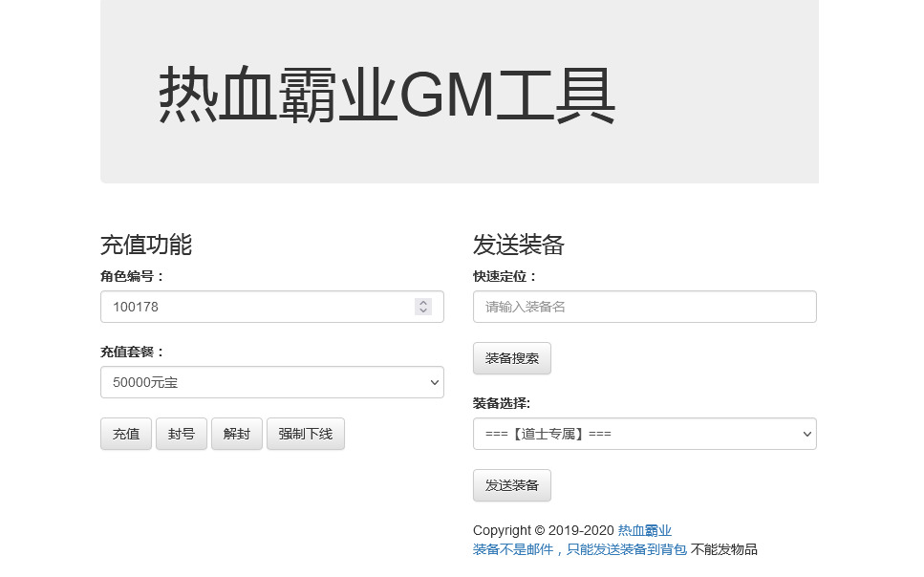
Task: Click the 不能发物品 footer text
Action: point(723,549)
